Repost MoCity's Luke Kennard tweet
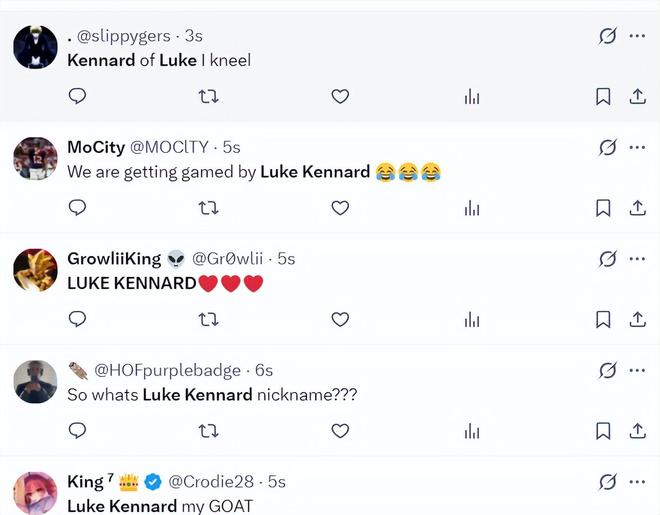660x515 pixels. pyautogui.click(x=208, y=208)
